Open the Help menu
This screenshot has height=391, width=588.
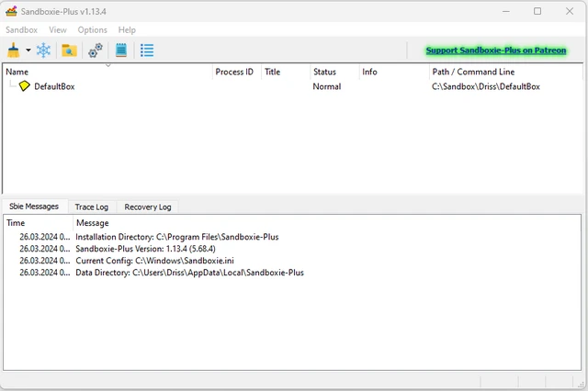(127, 30)
